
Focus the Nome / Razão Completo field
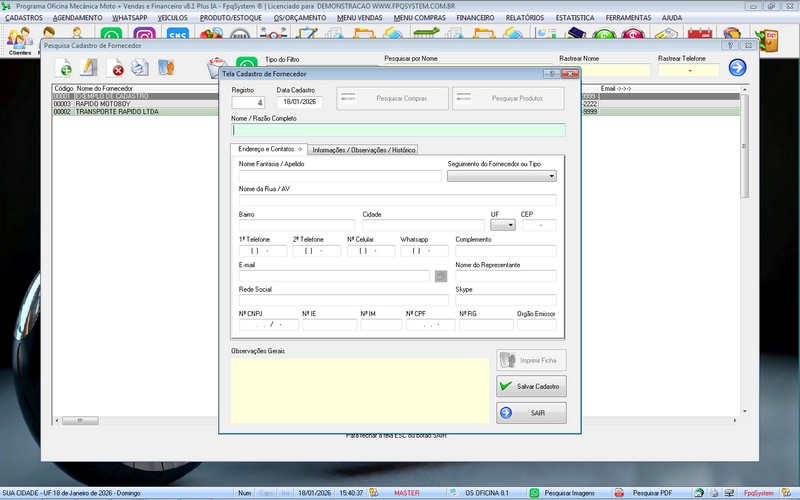pyautogui.click(x=398, y=130)
